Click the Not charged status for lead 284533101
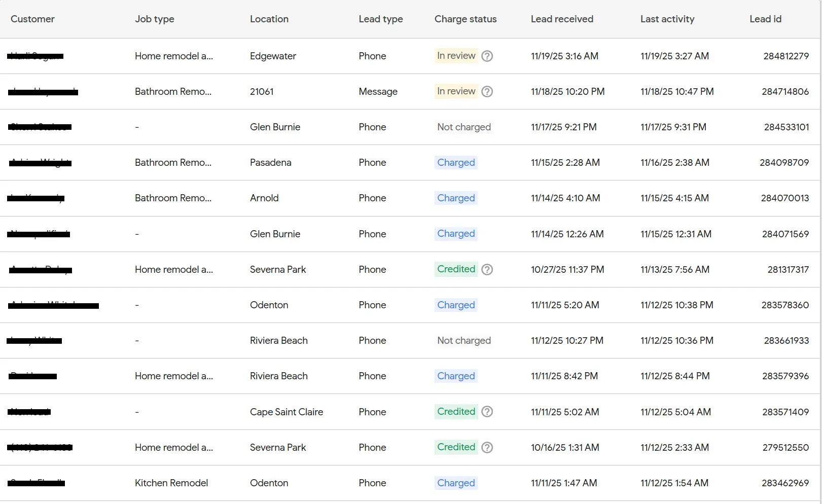The width and height of the screenshot is (822, 504). (x=463, y=127)
